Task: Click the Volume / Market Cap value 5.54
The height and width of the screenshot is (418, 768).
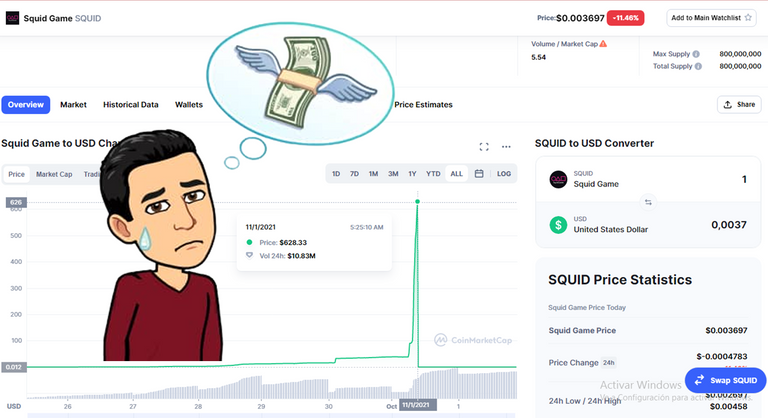Action: (538, 57)
